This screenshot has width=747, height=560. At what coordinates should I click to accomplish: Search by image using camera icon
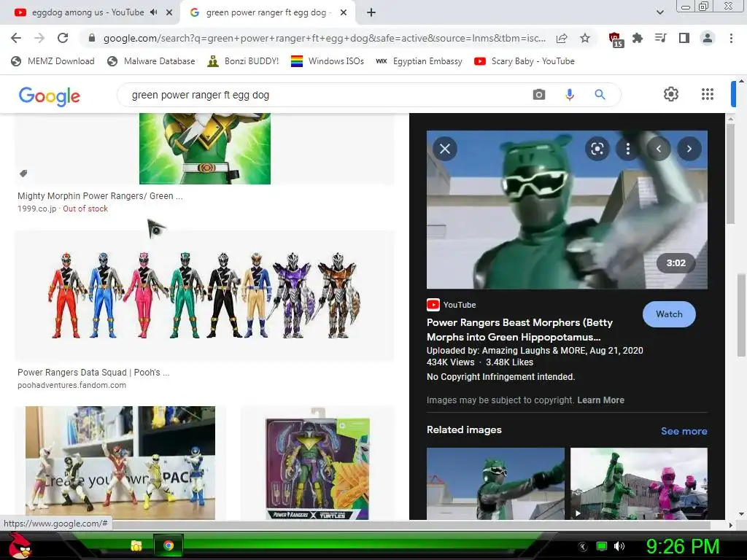point(539,95)
